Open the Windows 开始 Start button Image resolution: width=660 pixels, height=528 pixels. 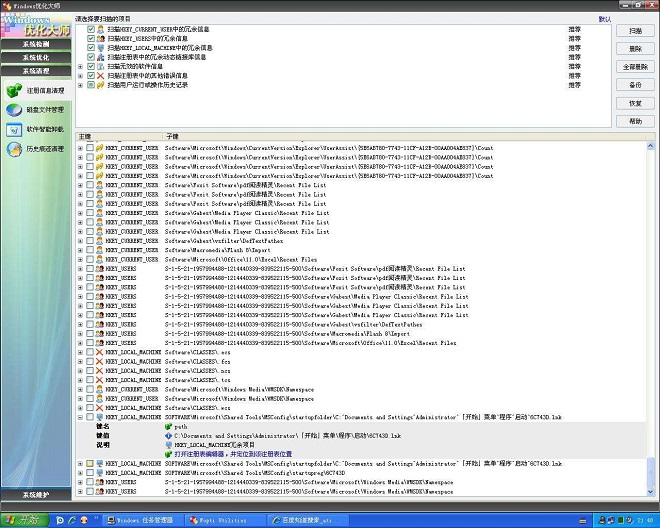click(22, 520)
